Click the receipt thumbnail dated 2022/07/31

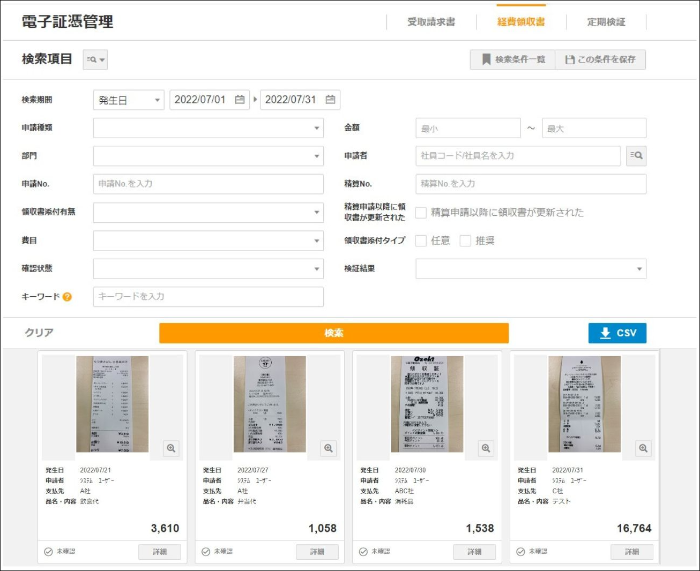tap(584, 404)
